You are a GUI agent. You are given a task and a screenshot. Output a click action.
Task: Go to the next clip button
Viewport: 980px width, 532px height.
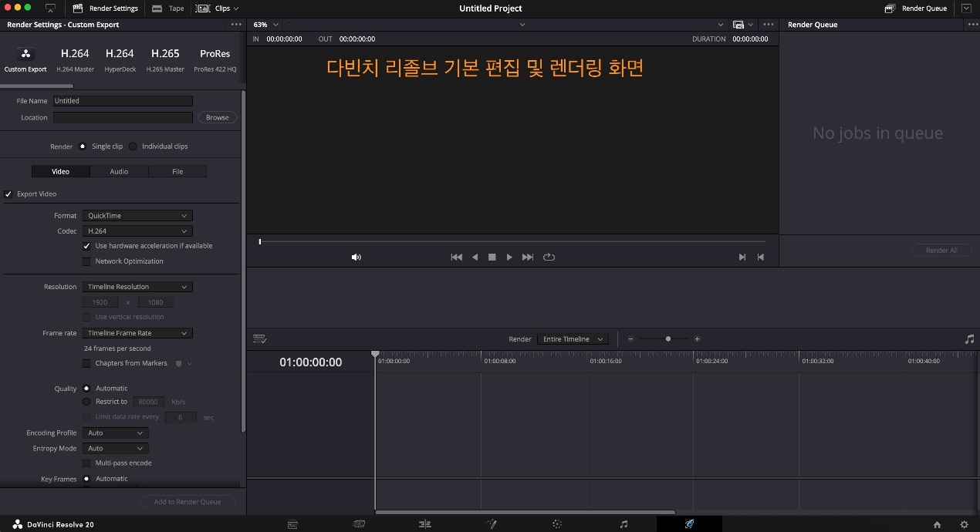[x=742, y=258]
